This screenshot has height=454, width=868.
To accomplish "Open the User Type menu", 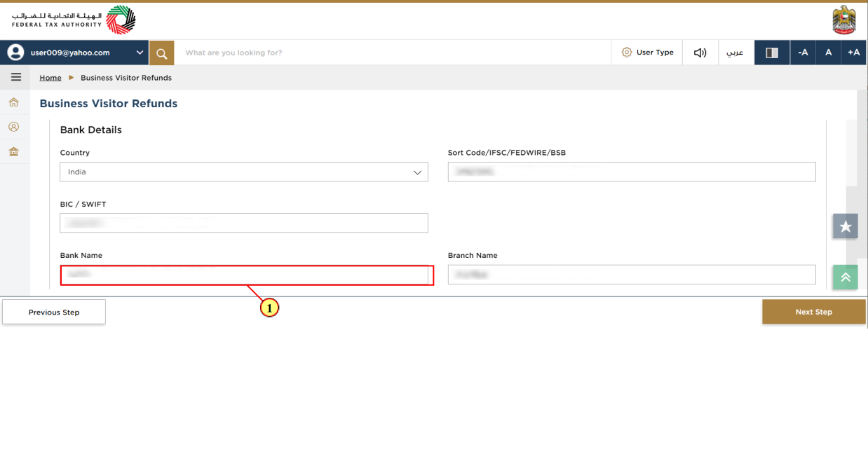I will [x=647, y=53].
